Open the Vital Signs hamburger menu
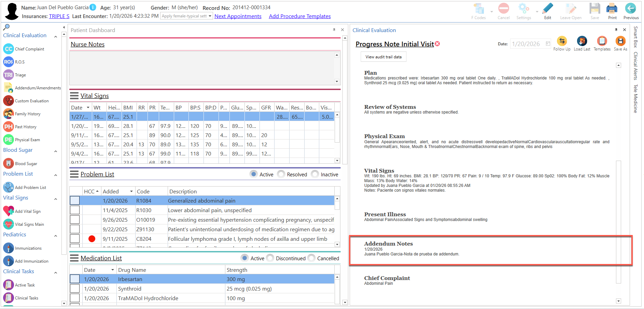644x309 pixels. 74,96
